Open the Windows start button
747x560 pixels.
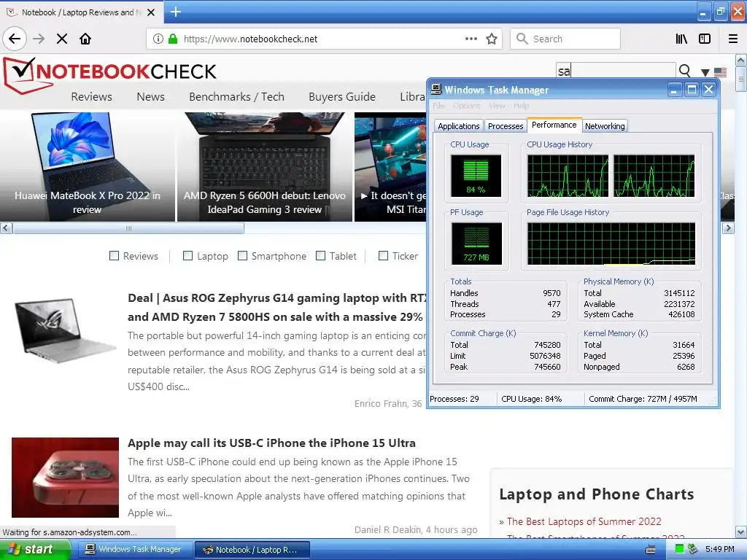35,549
